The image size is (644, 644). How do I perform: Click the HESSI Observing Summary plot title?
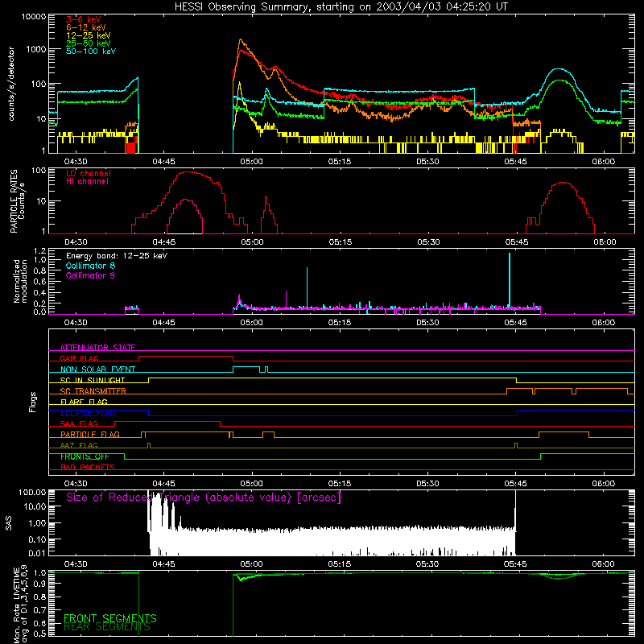coord(341,7)
